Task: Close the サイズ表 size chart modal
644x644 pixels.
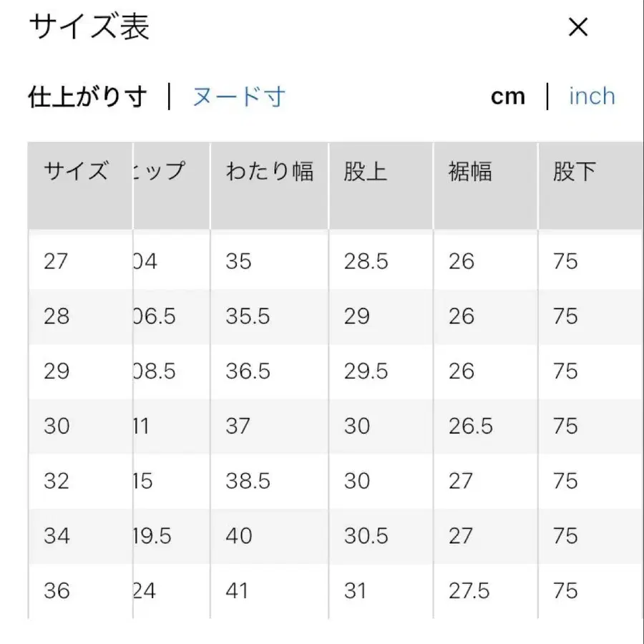Action: tap(577, 26)
